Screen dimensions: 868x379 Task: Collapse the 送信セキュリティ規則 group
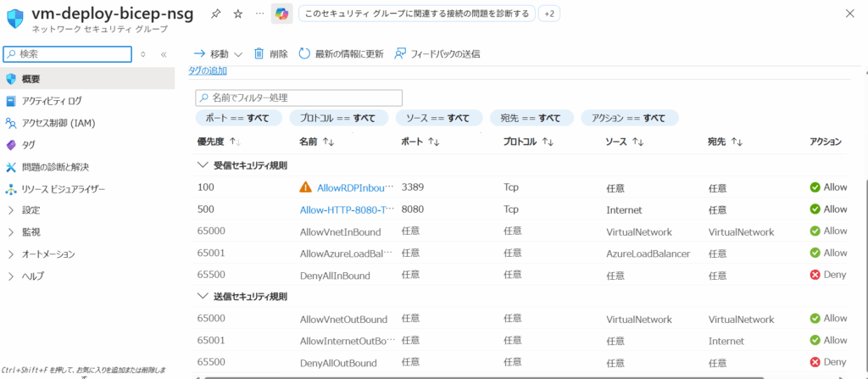pos(203,297)
